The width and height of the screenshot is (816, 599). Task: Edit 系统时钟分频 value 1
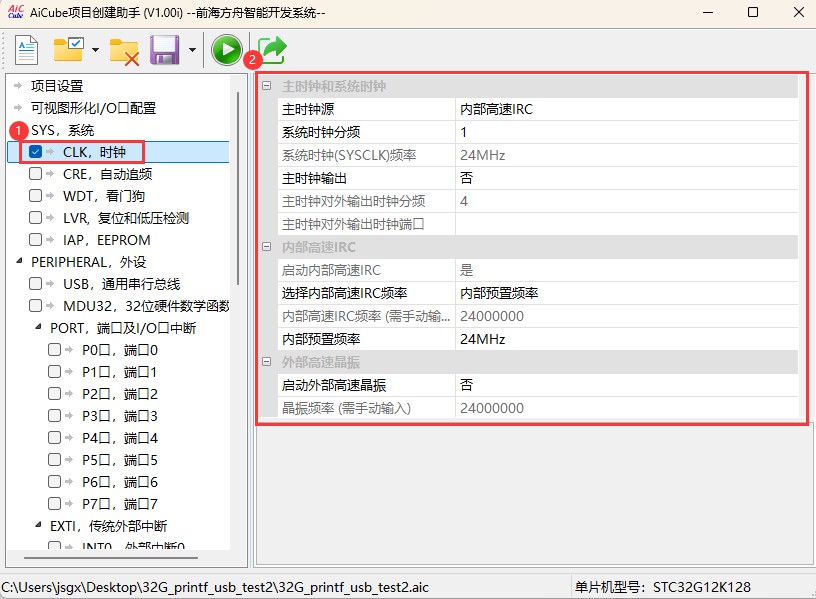[626, 132]
